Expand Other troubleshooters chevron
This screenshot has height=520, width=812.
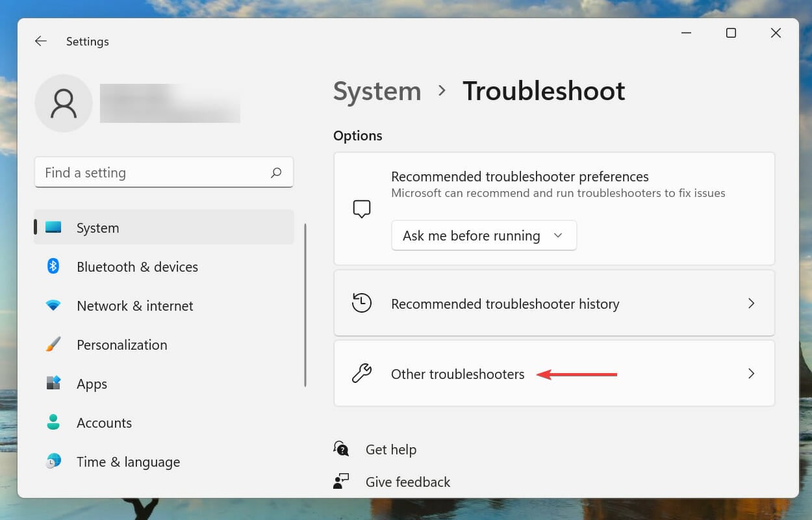tap(751, 374)
